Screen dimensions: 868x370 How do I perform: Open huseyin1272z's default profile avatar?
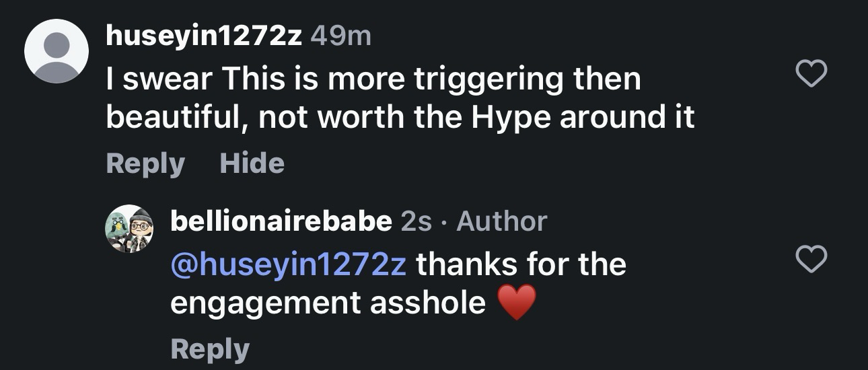(x=57, y=51)
